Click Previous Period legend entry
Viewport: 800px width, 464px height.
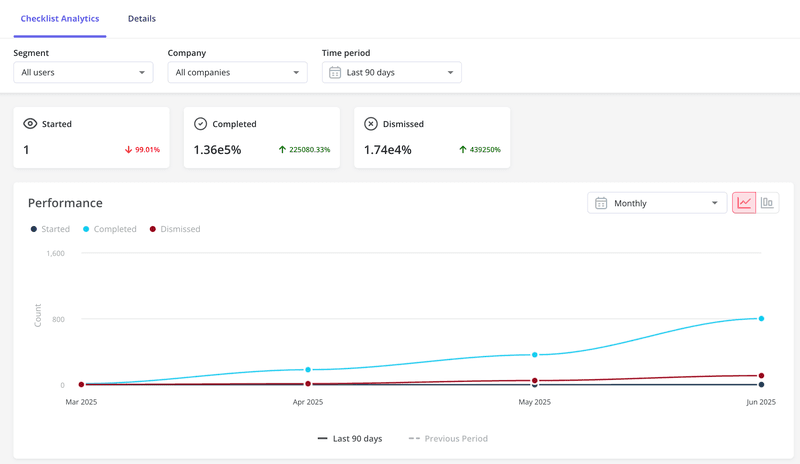448,439
